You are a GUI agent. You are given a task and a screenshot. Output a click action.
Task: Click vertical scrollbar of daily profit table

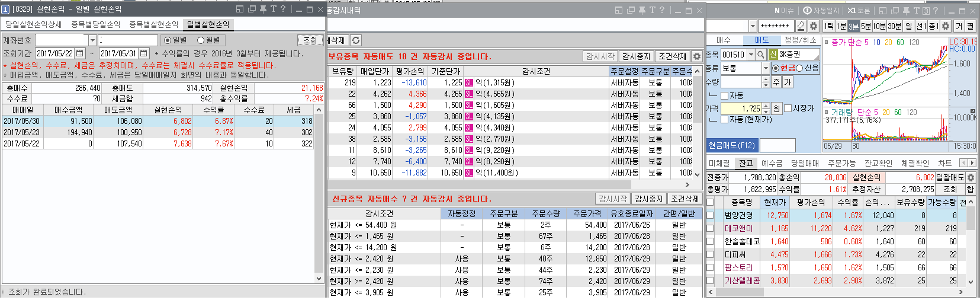click(x=319, y=193)
